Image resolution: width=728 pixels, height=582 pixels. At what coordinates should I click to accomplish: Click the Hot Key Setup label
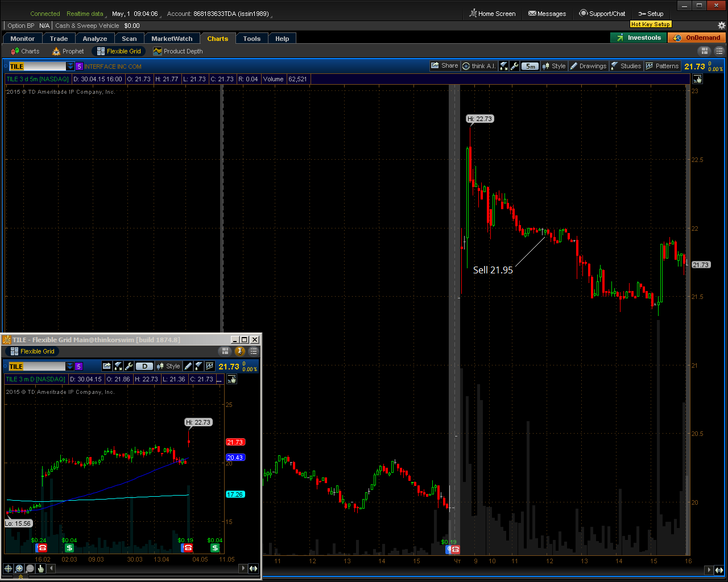651,24
